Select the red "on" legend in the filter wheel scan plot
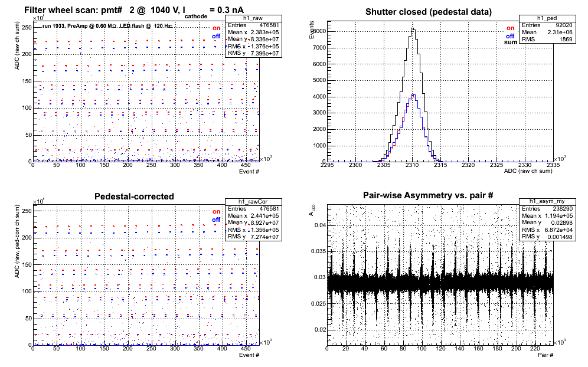This screenshot has width=588, height=367. click(x=217, y=28)
